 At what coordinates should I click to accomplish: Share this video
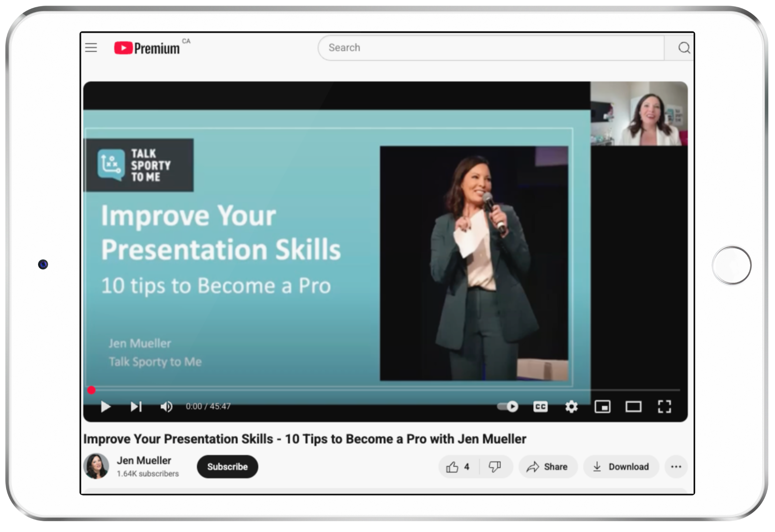(548, 467)
